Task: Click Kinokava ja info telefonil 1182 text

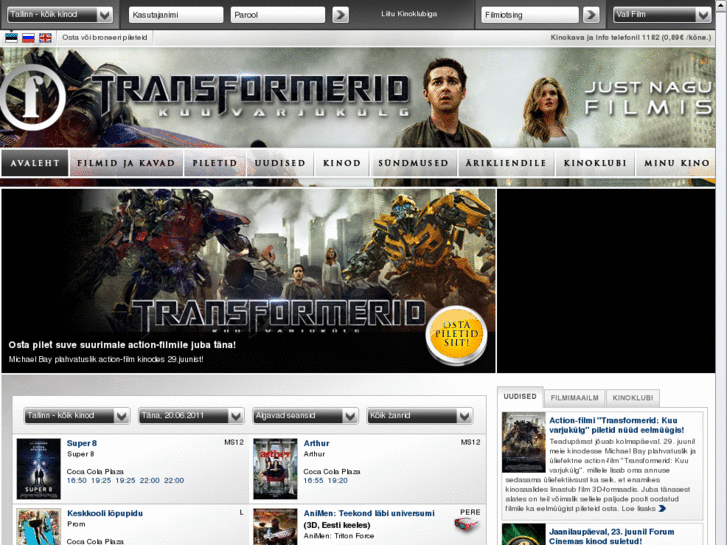Action: point(631,37)
